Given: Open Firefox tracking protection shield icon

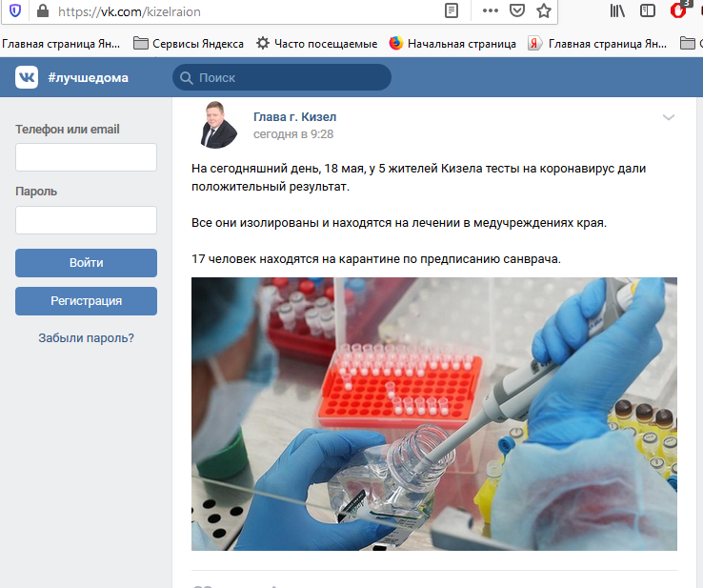Looking at the screenshot, I should coord(14,11).
